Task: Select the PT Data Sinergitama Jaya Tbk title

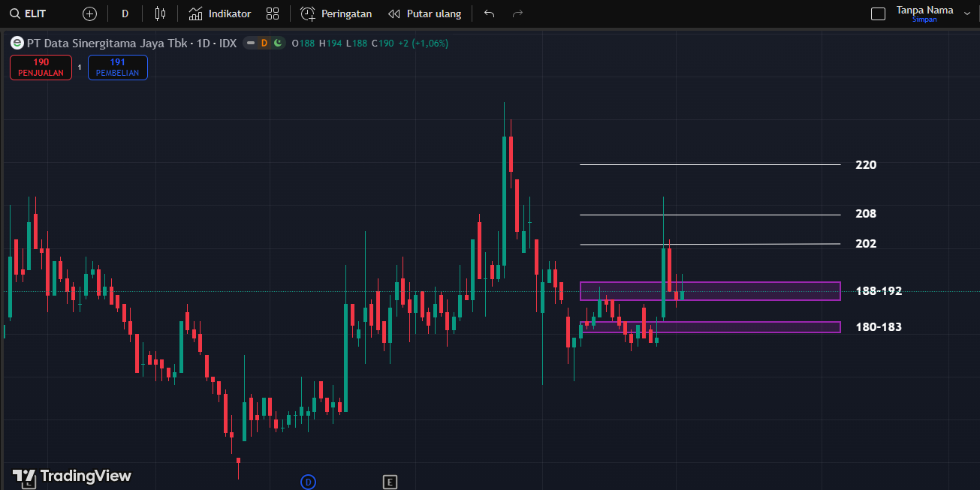Action: point(107,44)
